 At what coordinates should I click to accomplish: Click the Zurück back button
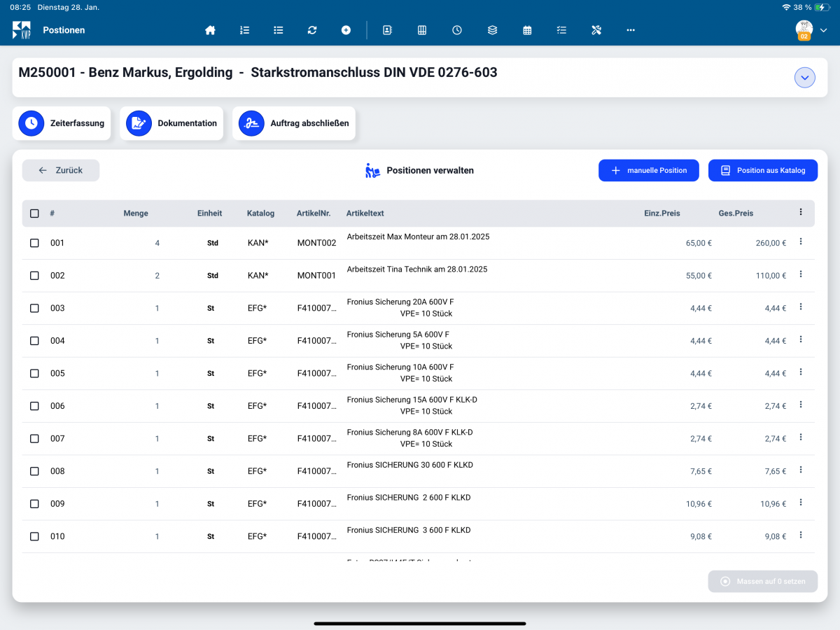[61, 170]
